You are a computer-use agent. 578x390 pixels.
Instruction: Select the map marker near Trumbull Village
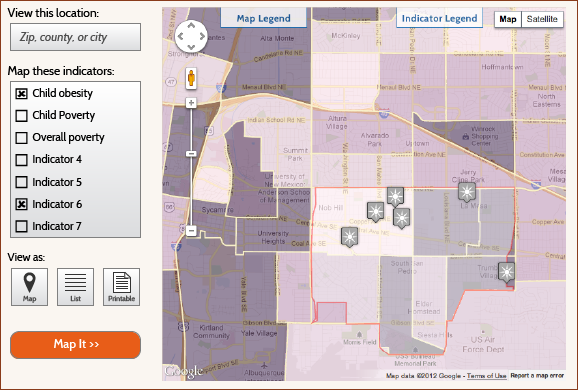coord(507,273)
